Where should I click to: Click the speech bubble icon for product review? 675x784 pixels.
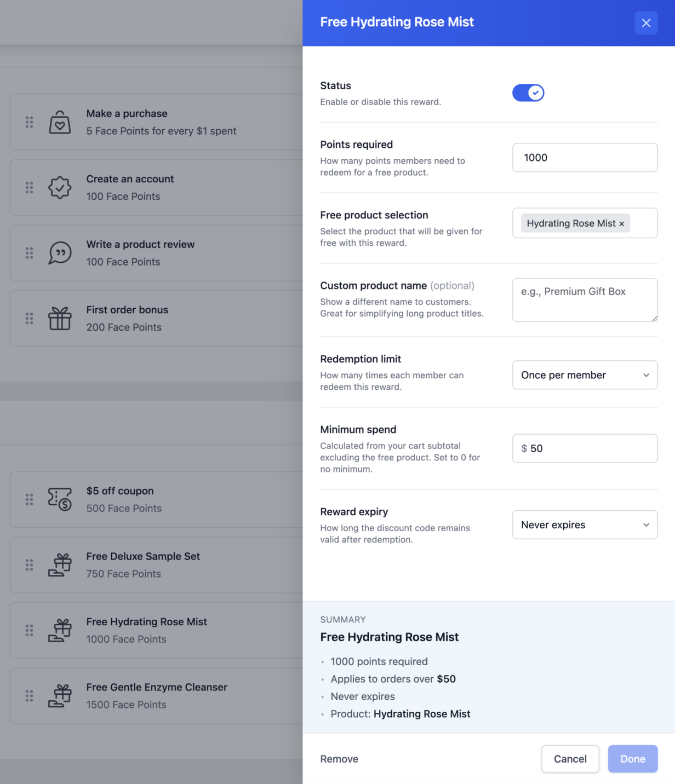click(x=60, y=253)
